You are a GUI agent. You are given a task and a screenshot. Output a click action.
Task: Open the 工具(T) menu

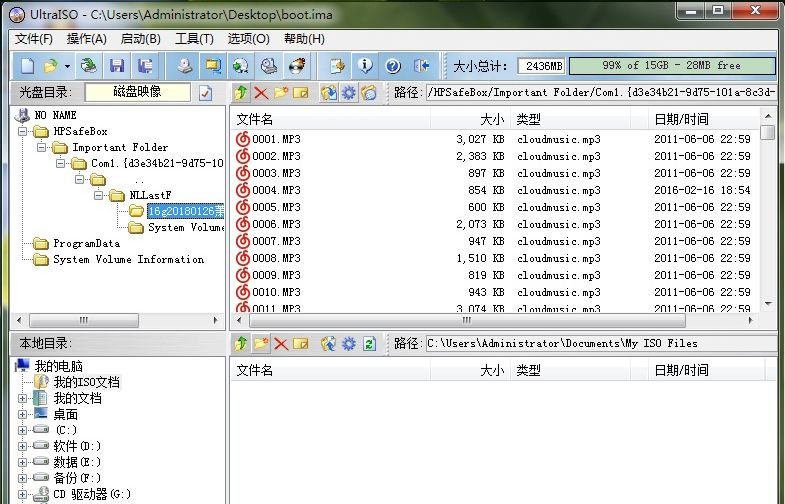[x=194, y=39]
